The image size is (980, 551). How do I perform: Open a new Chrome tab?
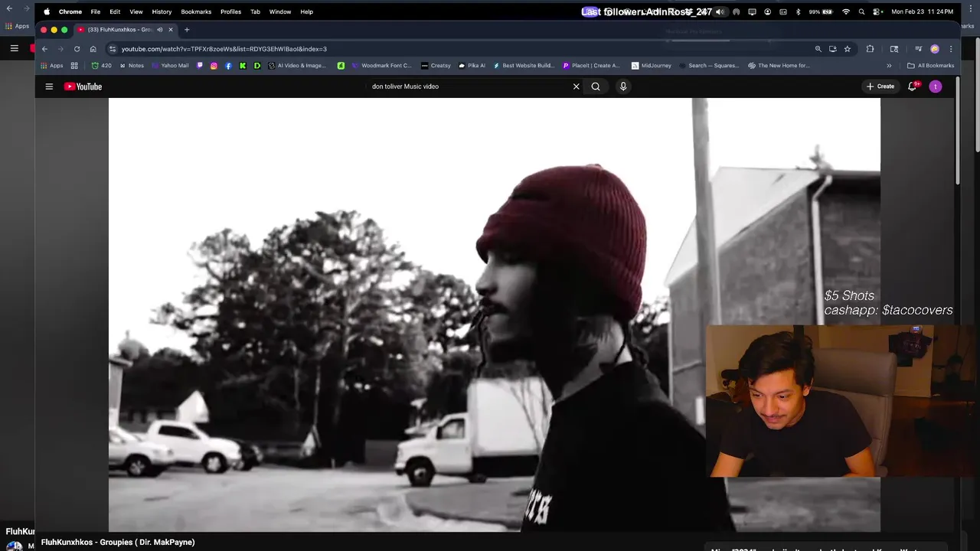point(187,30)
